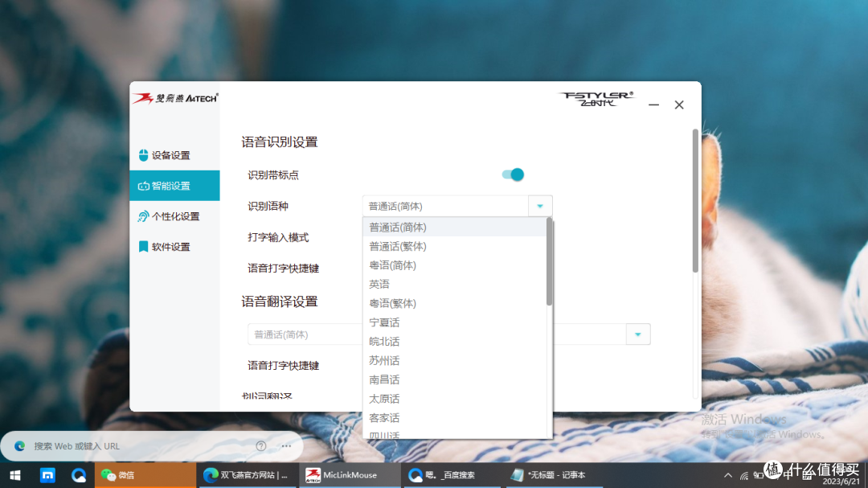Toggle the 识别带标点 switch

point(513,174)
